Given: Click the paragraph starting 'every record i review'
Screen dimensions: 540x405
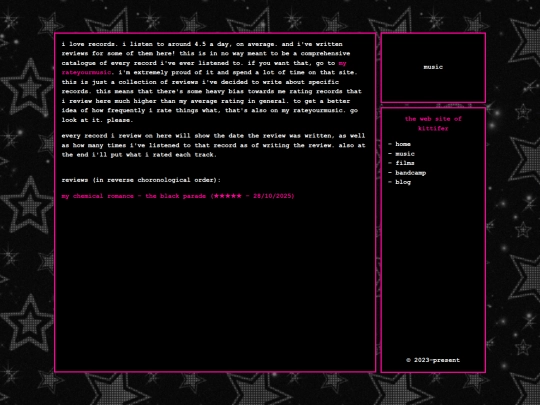Looking at the screenshot, I should point(214,145).
